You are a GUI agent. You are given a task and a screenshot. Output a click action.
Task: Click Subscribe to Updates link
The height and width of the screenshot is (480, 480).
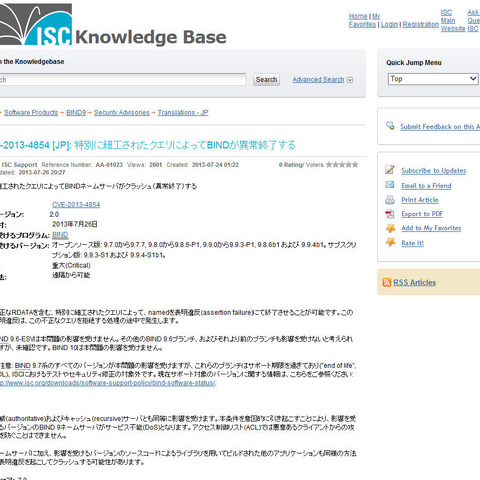tap(434, 171)
